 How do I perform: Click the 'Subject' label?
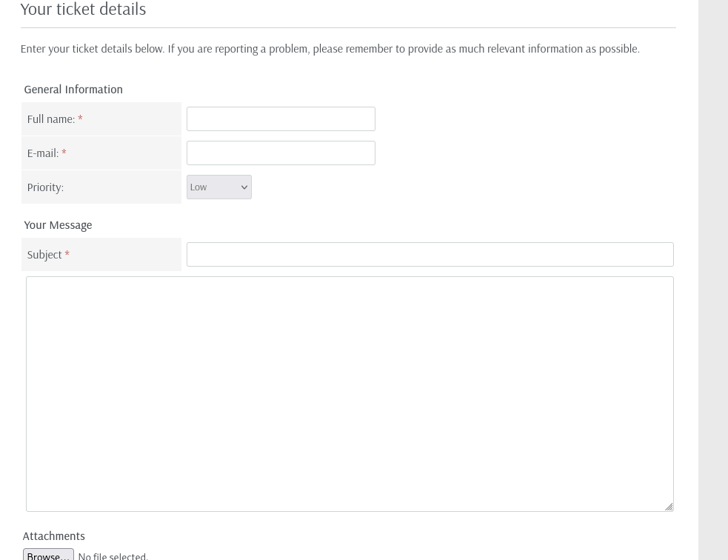(44, 255)
